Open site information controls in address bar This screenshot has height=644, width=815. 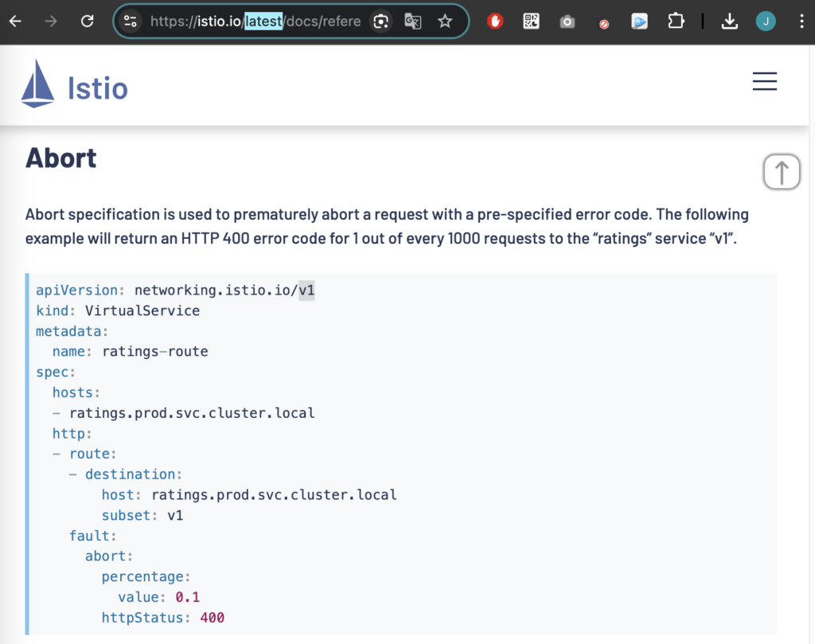coord(130,21)
